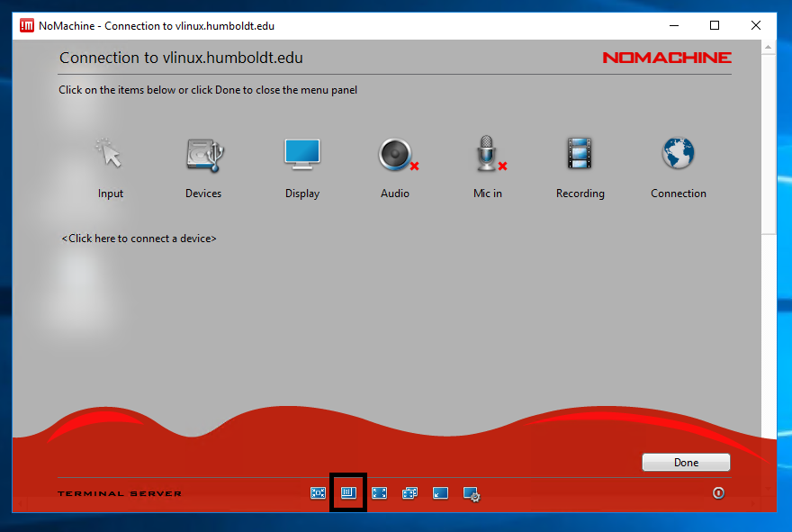
Task: Click the fullscreen icon in bottom toolbar
Action: [x=379, y=492]
